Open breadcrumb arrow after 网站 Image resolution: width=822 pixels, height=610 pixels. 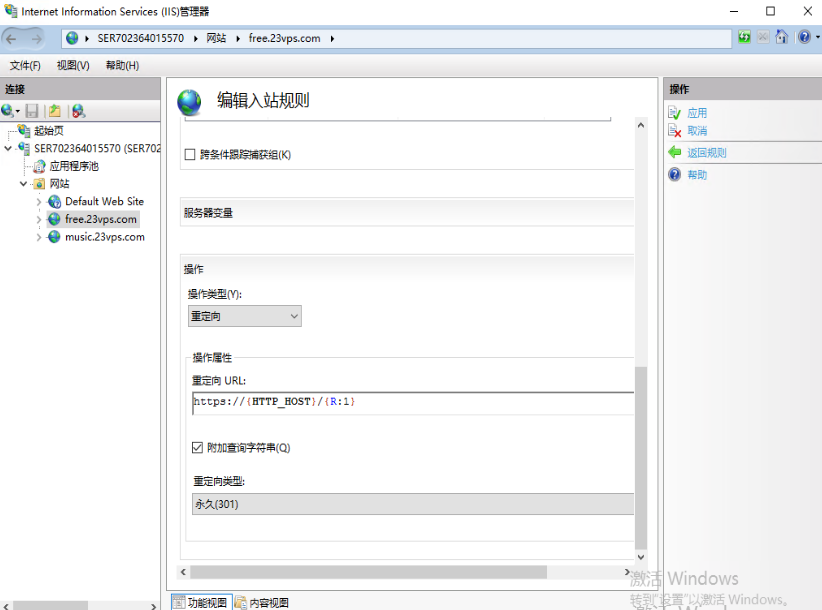(237, 38)
